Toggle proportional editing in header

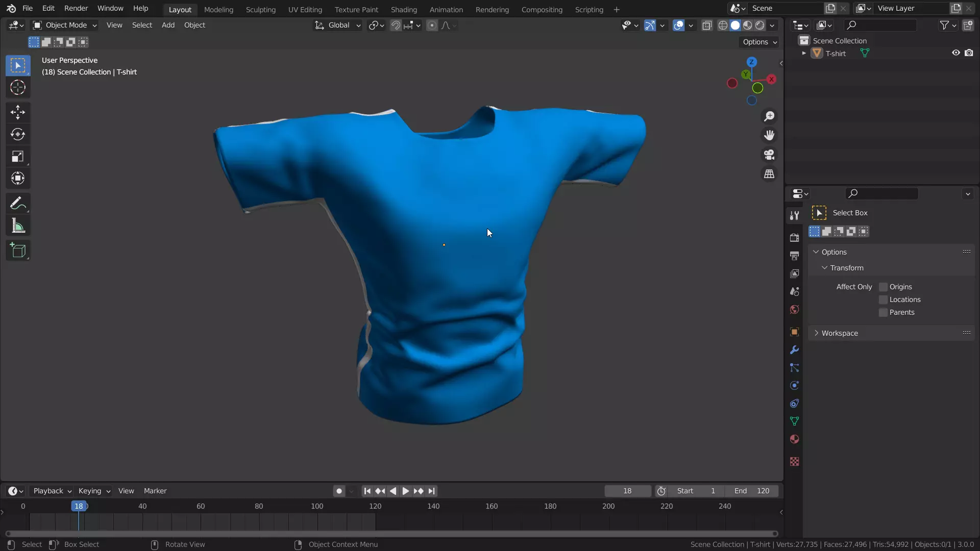(432, 25)
